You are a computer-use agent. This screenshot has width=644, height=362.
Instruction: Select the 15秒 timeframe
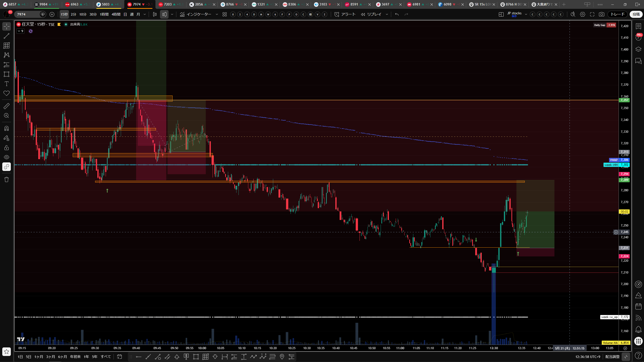pos(64,14)
